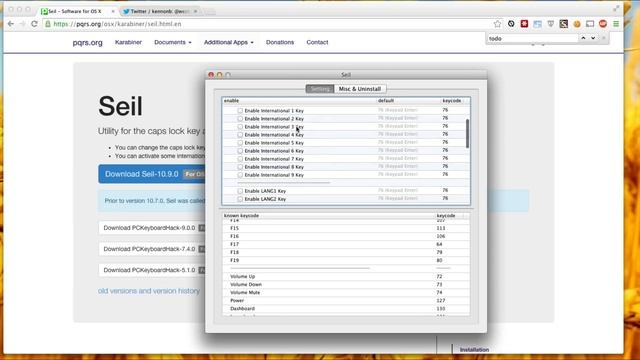Close the find bar
This screenshot has width=640, height=360.
[x=604, y=38]
